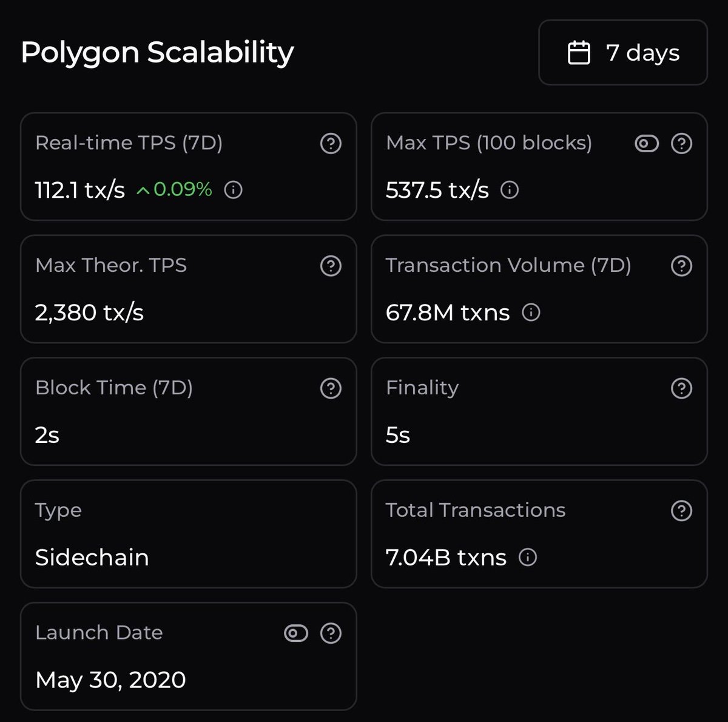Click the May 30, 2020 launch date value
The image size is (728, 722).
[110, 680]
